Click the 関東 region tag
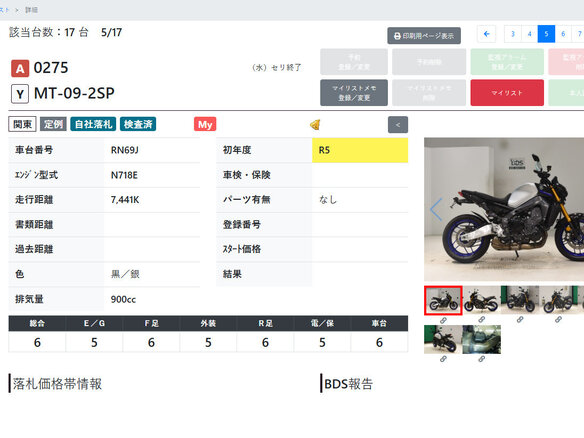 click(x=22, y=124)
